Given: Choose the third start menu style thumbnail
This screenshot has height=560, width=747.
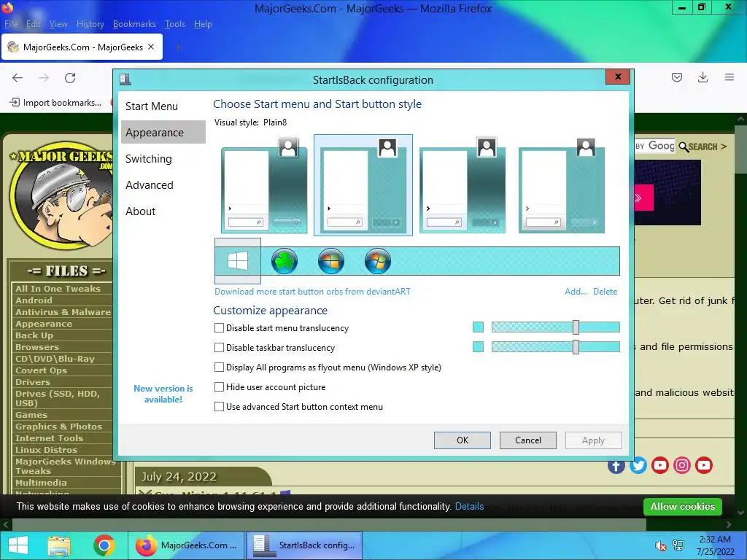Looking at the screenshot, I should [x=462, y=185].
